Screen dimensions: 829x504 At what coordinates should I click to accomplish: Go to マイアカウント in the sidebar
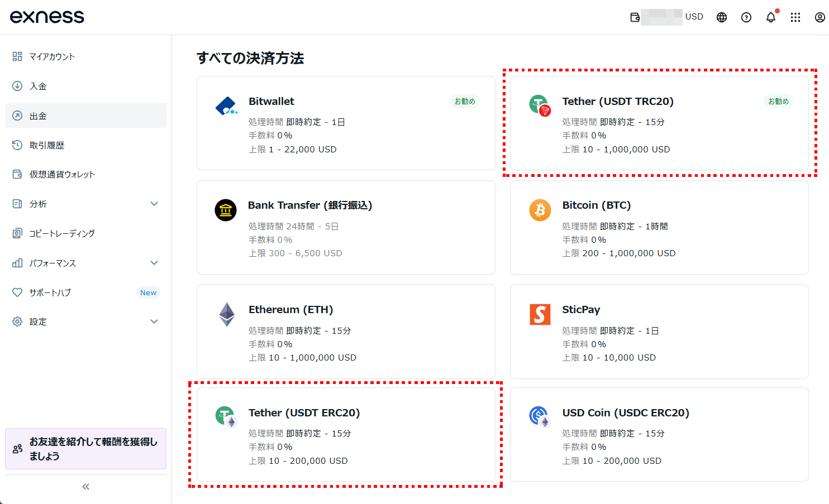(52, 56)
